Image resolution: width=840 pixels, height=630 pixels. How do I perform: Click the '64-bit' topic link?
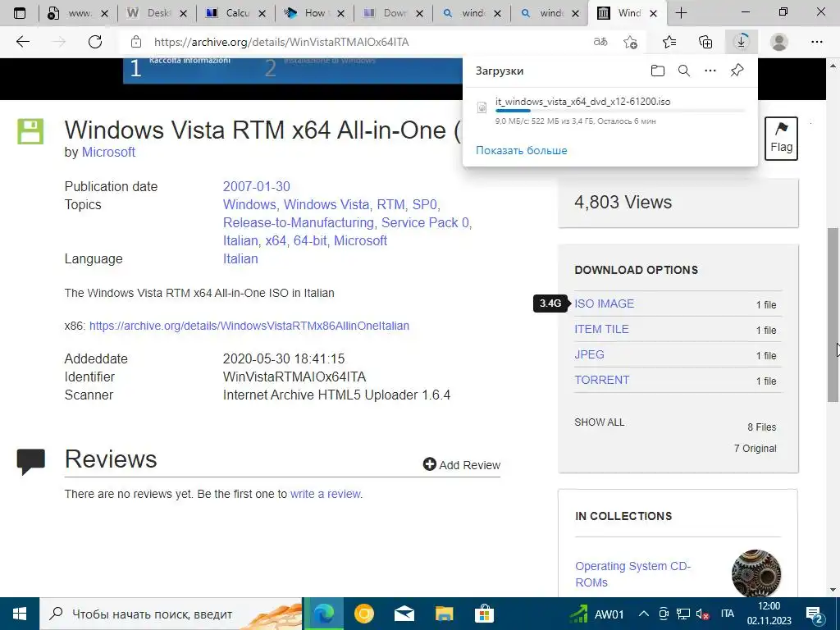[x=310, y=240]
